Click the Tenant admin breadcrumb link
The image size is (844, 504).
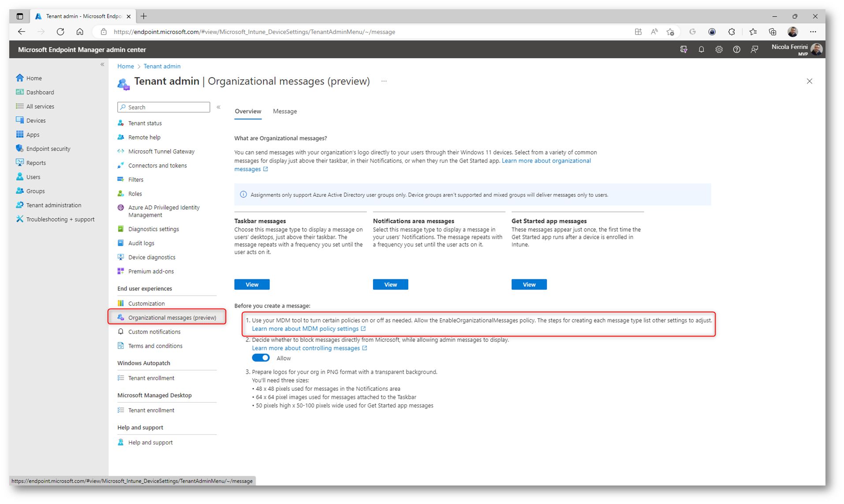point(162,66)
